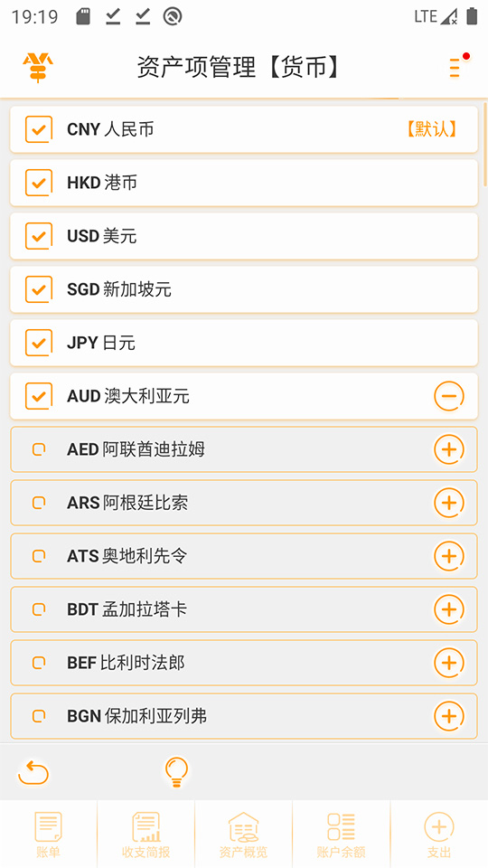
Task: Select the SGD 新加坡元 row
Action: pos(244,289)
